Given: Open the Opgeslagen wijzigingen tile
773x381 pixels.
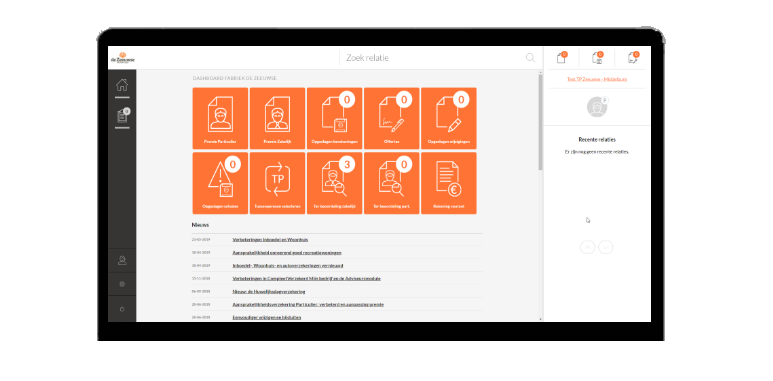Looking at the screenshot, I should tap(449, 118).
